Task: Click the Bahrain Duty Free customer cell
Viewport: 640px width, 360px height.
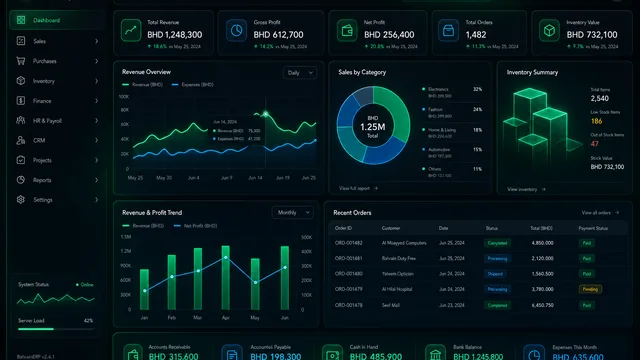Action: [399, 258]
